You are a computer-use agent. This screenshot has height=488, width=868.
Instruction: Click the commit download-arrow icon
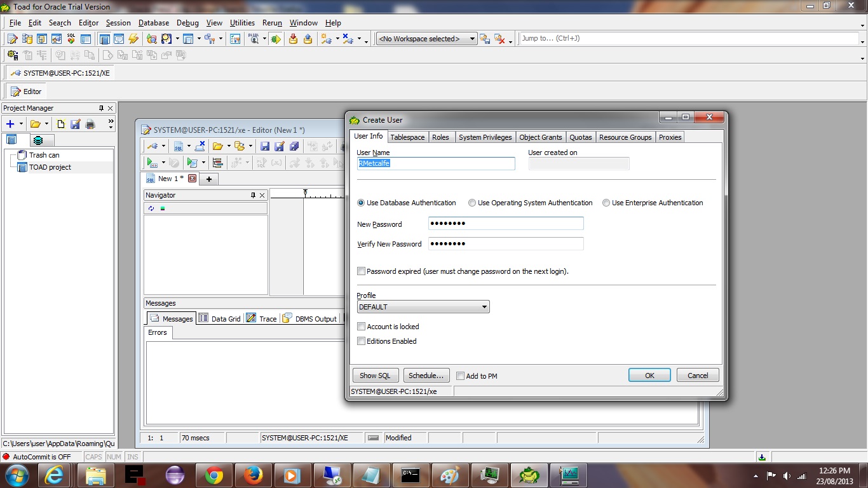click(293, 39)
